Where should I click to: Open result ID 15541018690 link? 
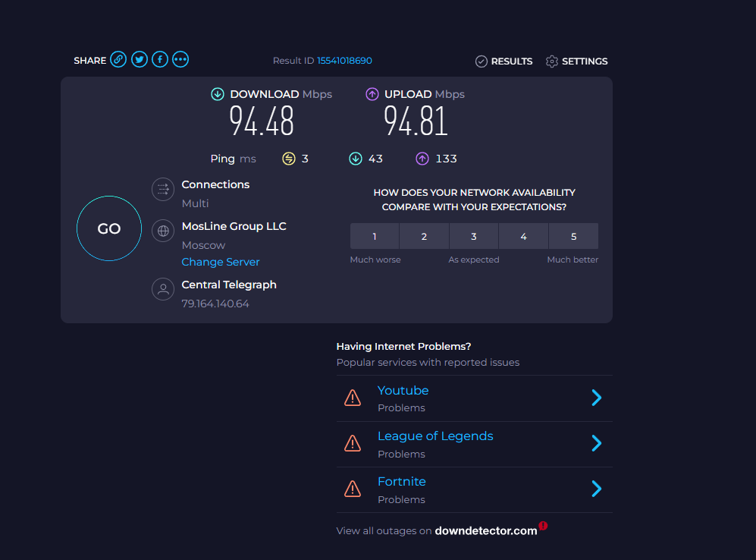(x=344, y=61)
